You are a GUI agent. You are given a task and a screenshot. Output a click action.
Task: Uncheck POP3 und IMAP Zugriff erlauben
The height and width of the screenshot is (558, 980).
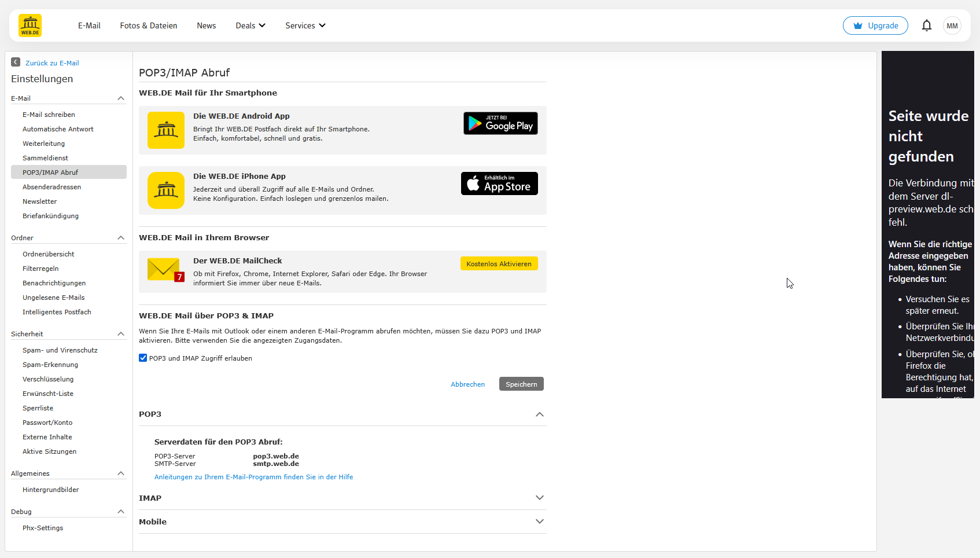pos(143,358)
